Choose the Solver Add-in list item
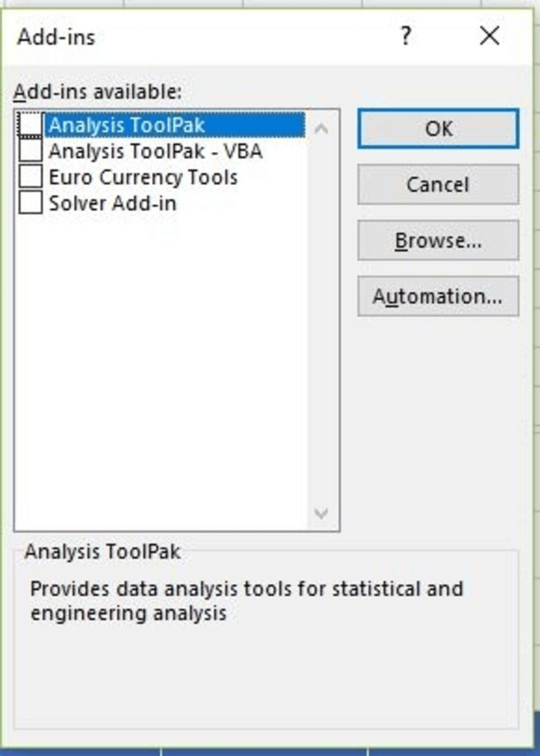The image size is (540, 756). pos(113,203)
